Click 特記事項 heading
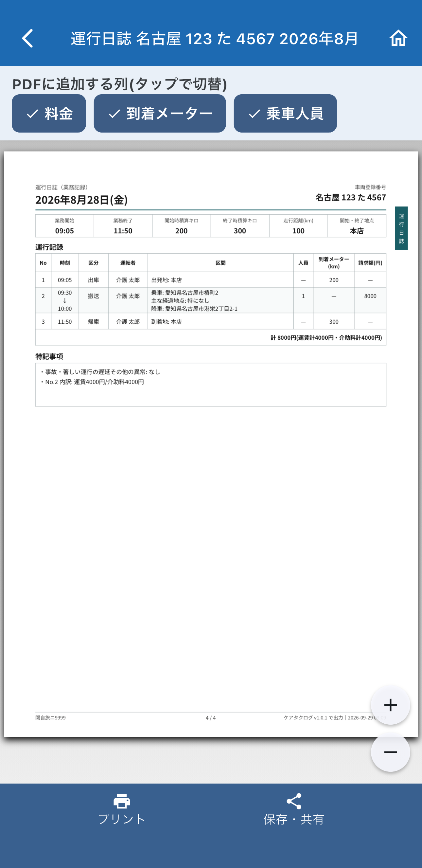 (x=49, y=356)
